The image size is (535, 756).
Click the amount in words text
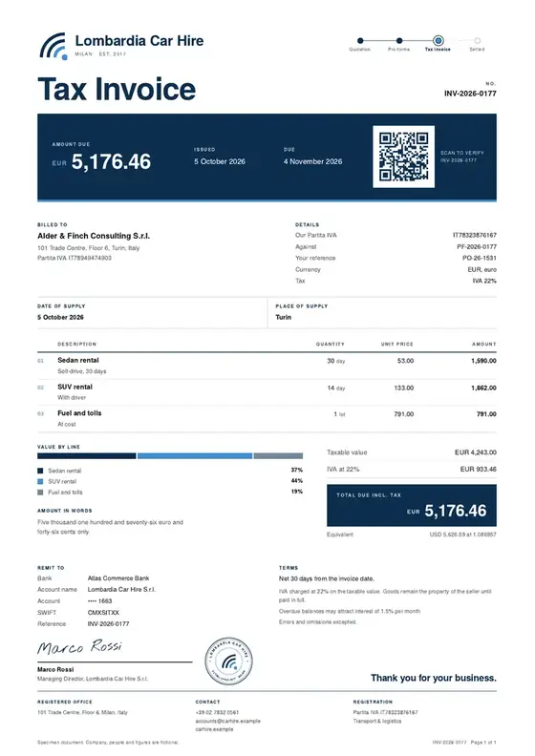click(110, 527)
